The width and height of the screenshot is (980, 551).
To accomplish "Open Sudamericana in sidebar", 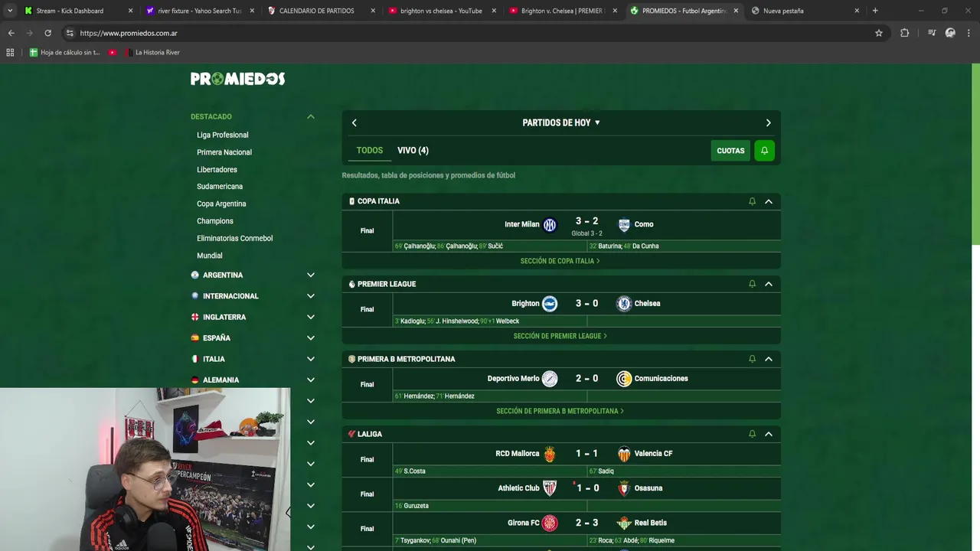I will point(219,187).
